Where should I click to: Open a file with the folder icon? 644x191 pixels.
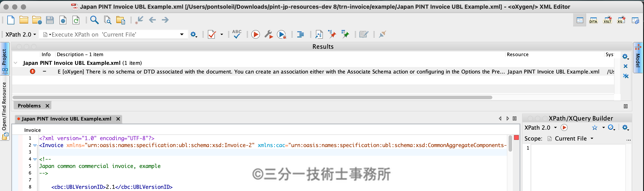(x=24, y=20)
